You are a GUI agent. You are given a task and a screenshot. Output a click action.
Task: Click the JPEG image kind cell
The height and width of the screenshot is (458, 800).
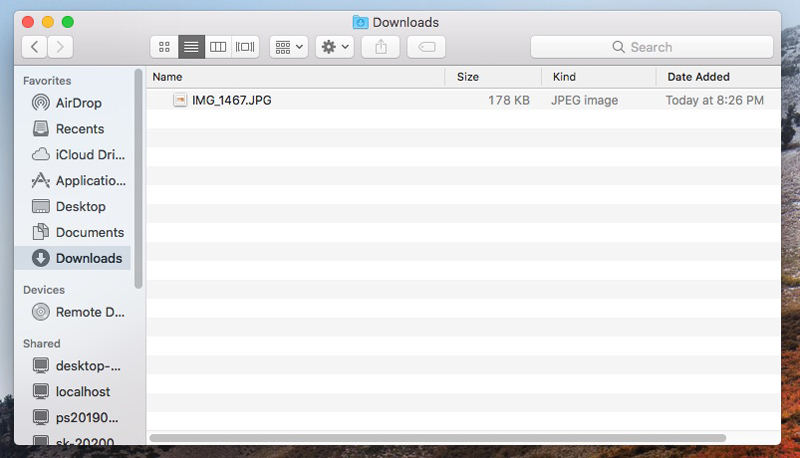point(585,100)
